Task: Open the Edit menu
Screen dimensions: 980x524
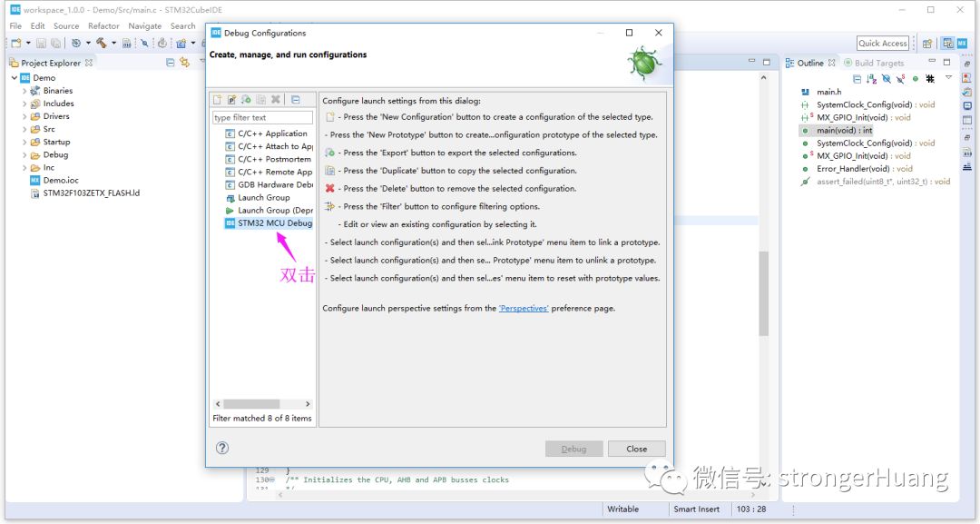Action: point(37,25)
